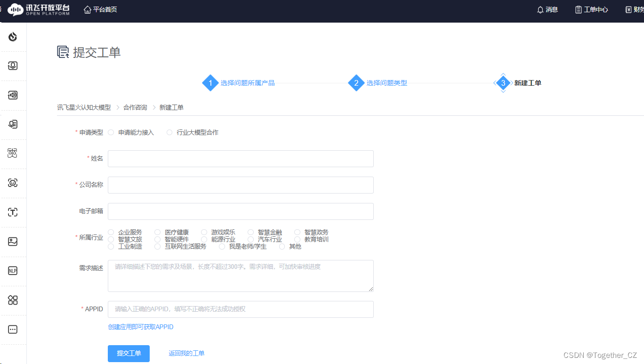Viewport: 644px width, 364px height.
Task: Choose 智慧文旅 industry radio
Action: click(x=111, y=239)
